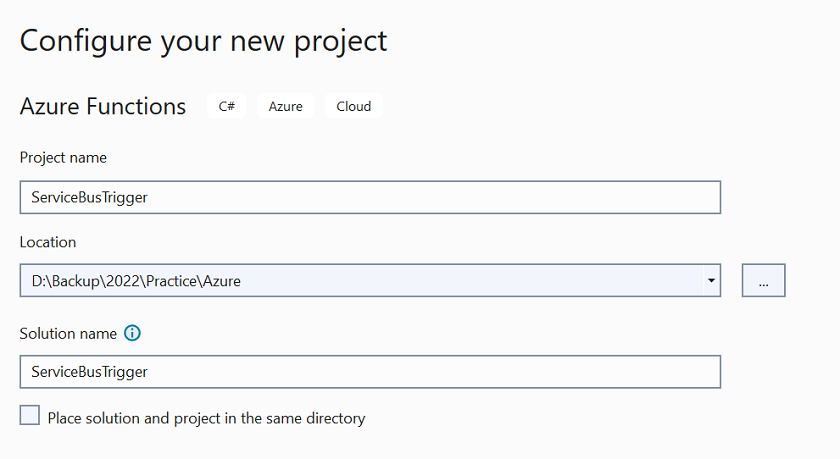Place cursor after ServiceBusTrigger in Solution name

click(148, 372)
